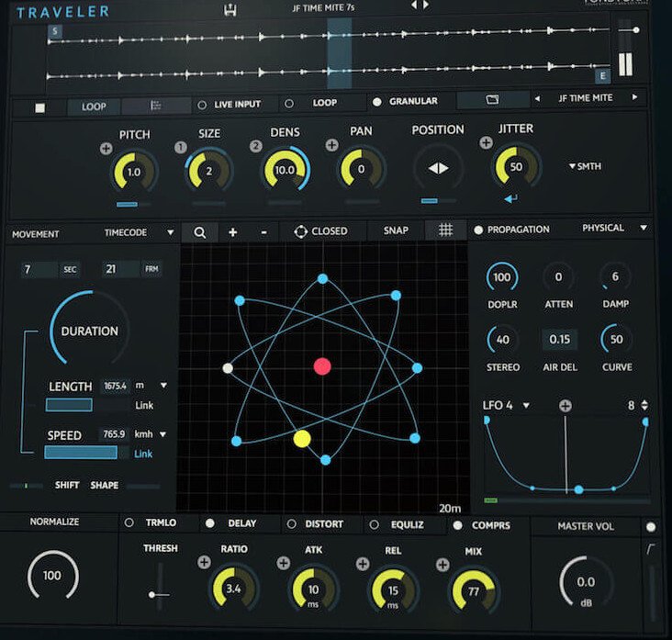
Task: Click the SNAP button
Action: pyautogui.click(x=396, y=230)
